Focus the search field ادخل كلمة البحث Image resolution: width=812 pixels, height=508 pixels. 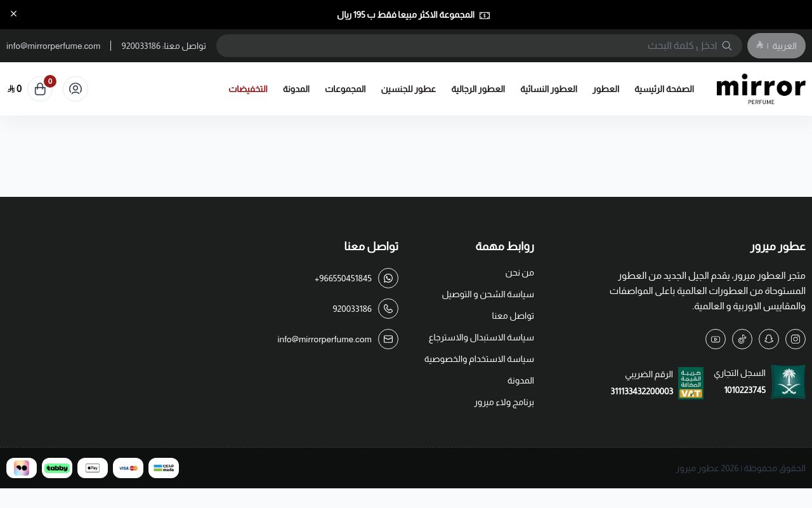(x=479, y=46)
